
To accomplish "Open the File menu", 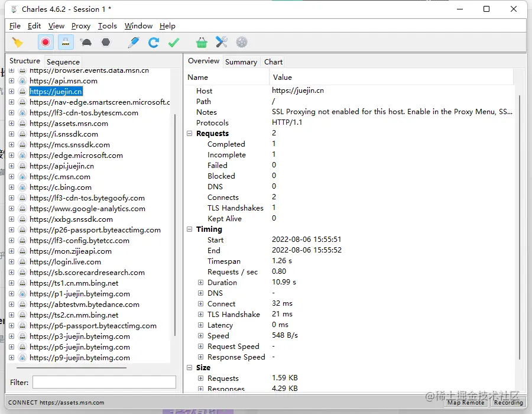I will tap(15, 26).
